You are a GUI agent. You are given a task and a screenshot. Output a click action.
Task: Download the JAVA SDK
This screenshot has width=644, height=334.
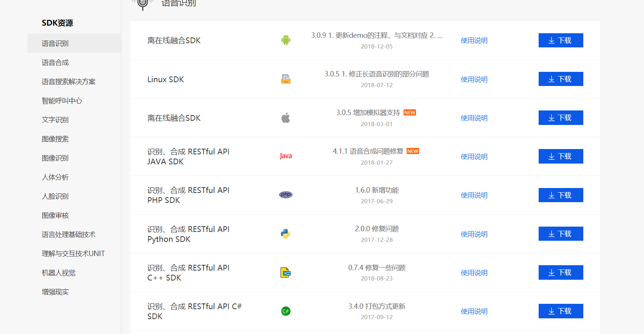pyautogui.click(x=561, y=156)
